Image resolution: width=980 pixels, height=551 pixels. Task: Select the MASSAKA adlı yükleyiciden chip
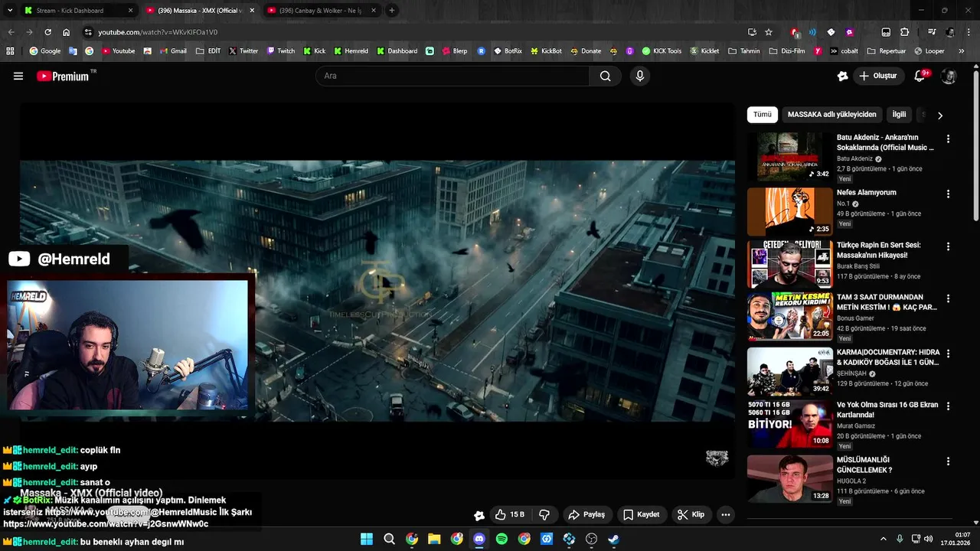click(831, 115)
